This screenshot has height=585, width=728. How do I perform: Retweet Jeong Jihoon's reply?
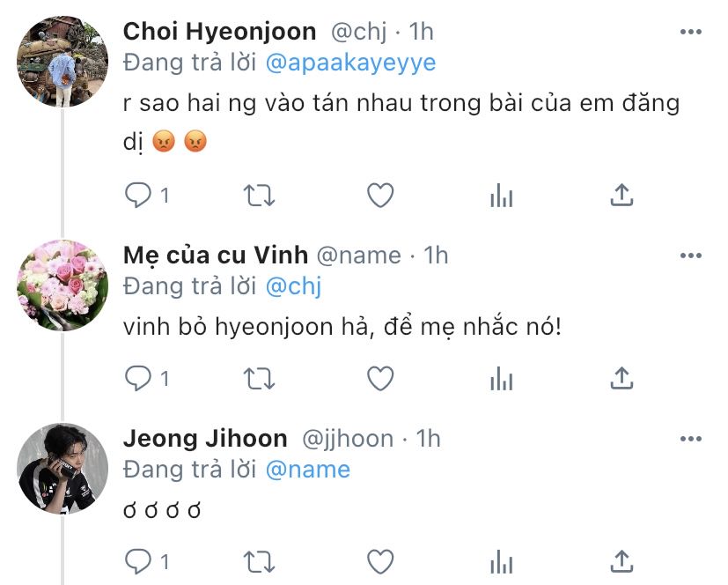click(259, 561)
